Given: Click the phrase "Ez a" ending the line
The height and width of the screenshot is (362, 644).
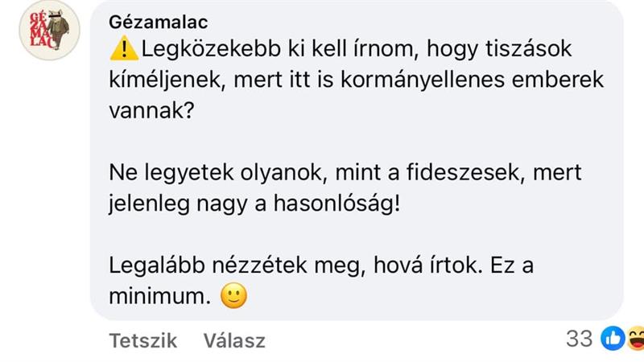Looking at the screenshot, I should coord(513,265).
